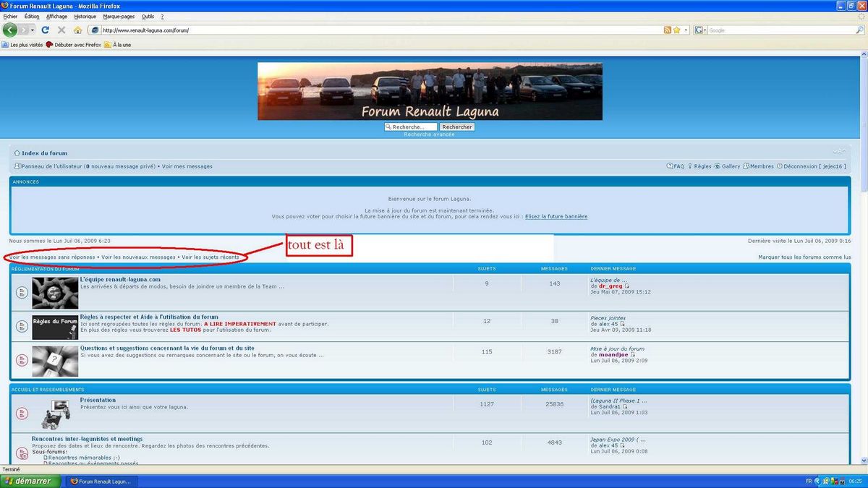Click the FR language indicator in tray
Screen dimensions: 868x488
point(808,481)
